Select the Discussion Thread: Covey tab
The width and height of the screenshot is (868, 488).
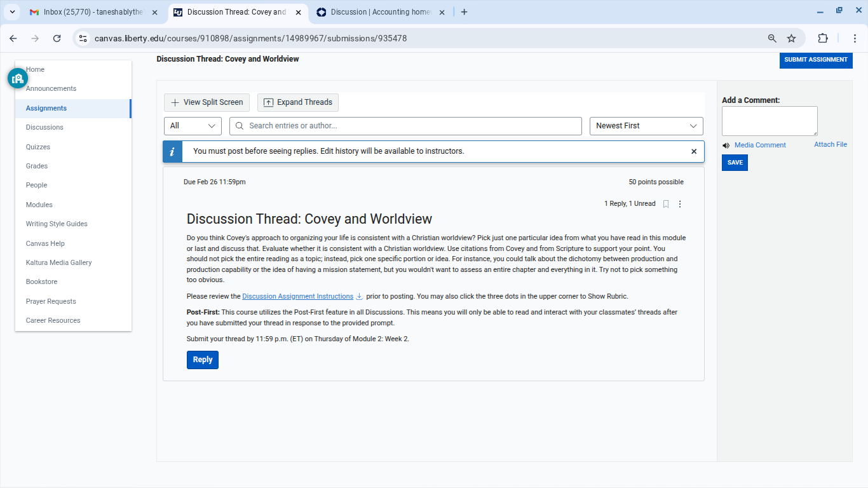237,12
